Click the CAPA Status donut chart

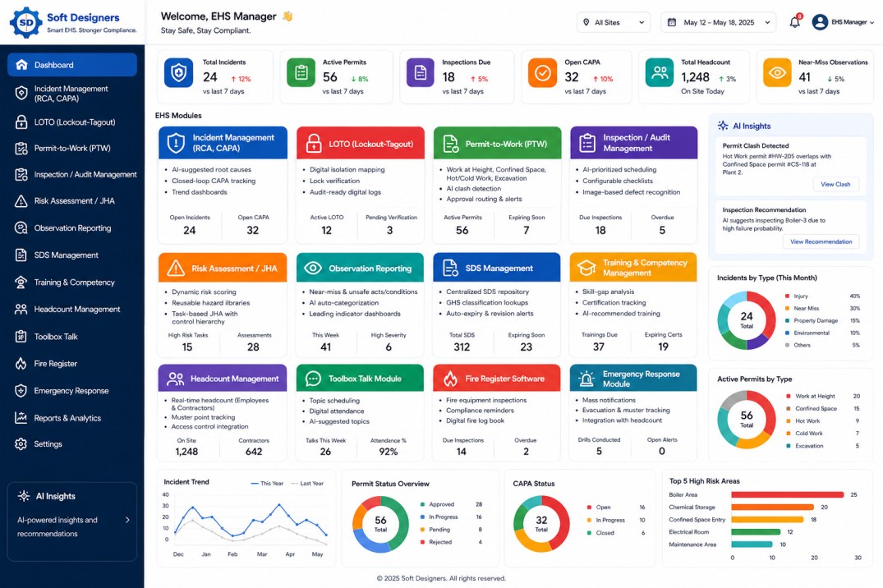(541, 524)
